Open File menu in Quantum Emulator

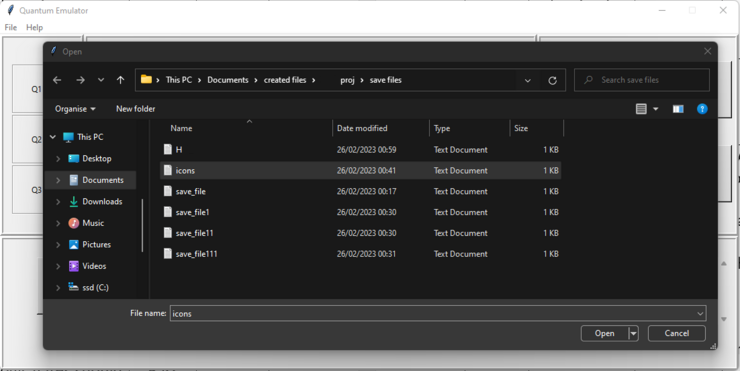10,27
